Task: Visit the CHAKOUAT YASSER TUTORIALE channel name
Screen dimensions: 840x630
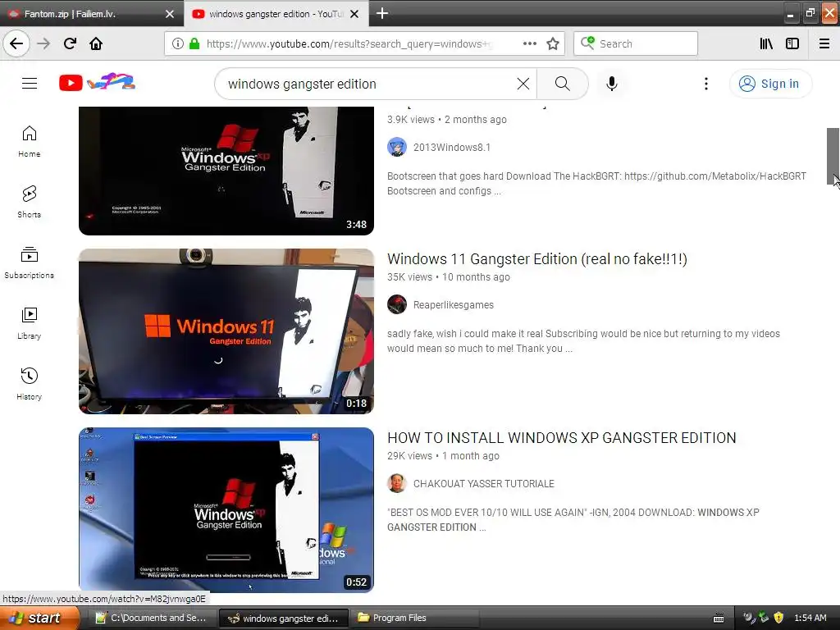Action: 484,484
